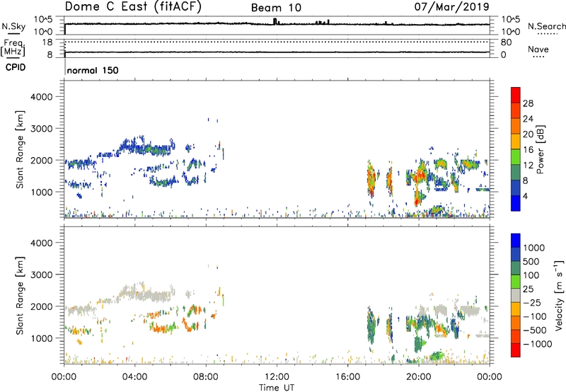Click the '12:00' time axis tick label
Viewport: 566px width, 392px height.
pos(277,377)
